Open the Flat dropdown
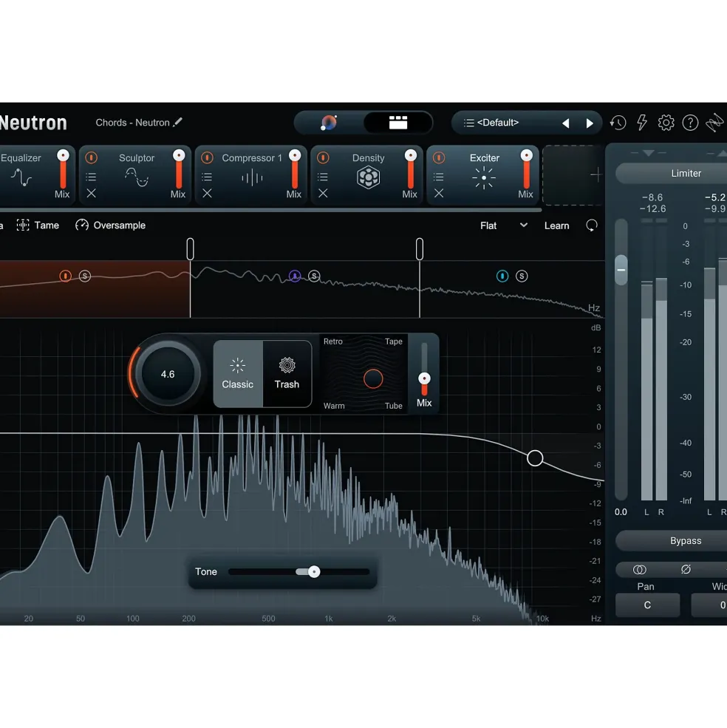The image size is (727, 728). click(x=504, y=225)
